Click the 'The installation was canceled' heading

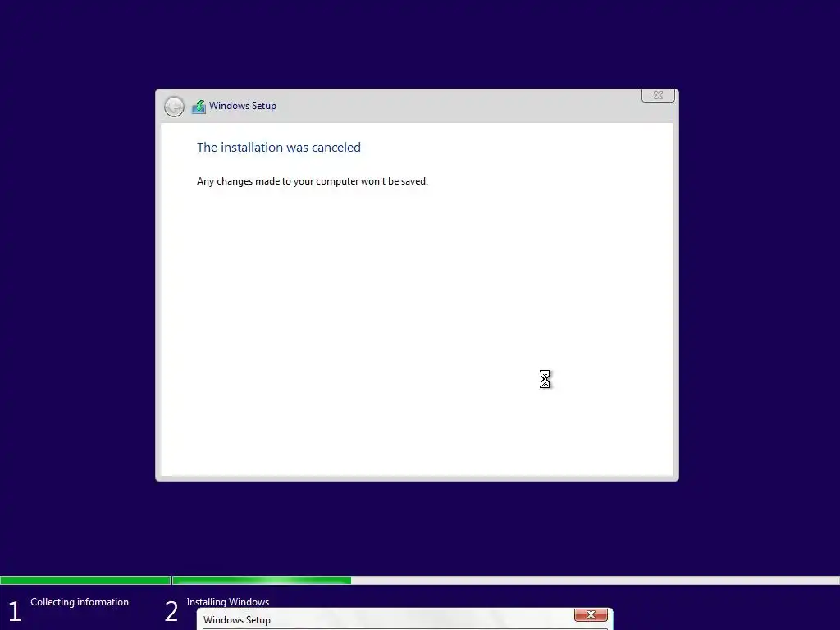(x=279, y=148)
